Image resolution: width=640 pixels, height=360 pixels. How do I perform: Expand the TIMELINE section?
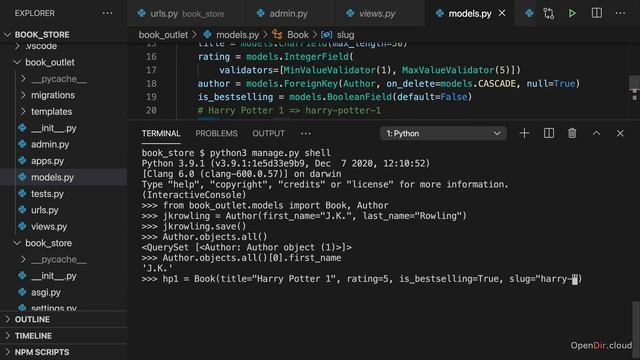[7, 336]
